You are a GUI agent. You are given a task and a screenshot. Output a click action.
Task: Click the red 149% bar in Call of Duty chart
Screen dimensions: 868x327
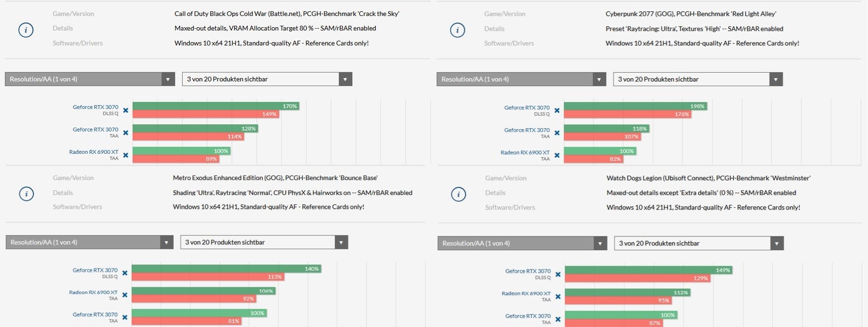206,114
